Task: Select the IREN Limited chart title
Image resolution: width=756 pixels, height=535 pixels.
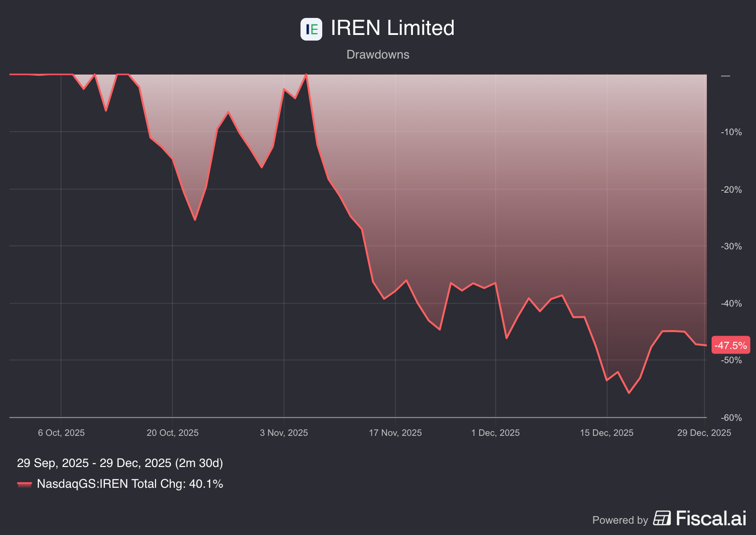Action: click(x=393, y=28)
